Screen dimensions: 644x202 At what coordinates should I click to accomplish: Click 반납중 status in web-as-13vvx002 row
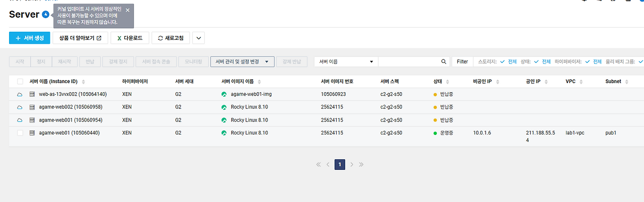point(443,94)
